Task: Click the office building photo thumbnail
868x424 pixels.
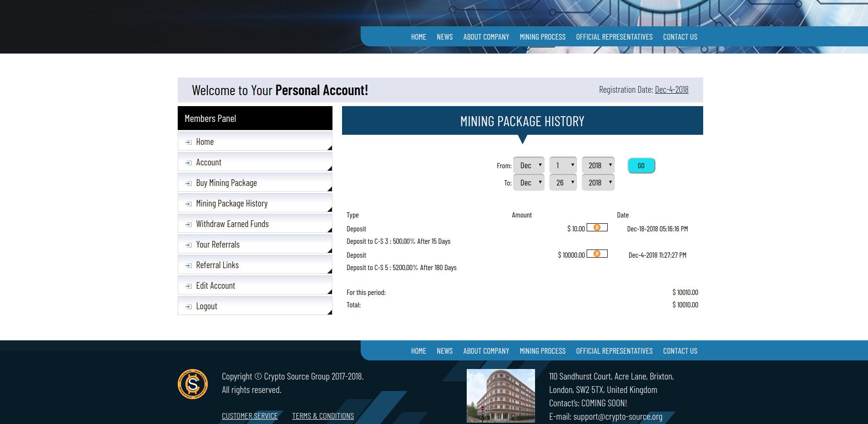Action: 501,395
